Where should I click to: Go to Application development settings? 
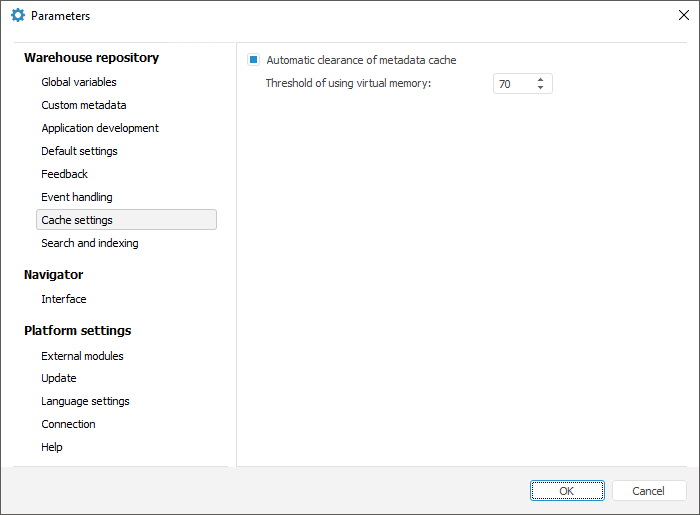[100, 128]
